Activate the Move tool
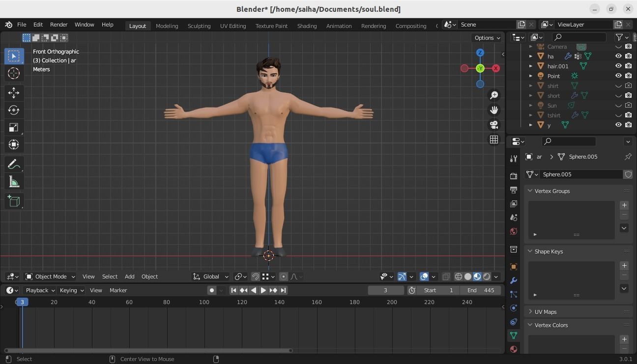Viewport: 637px width, 364px height. coord(14,93)
